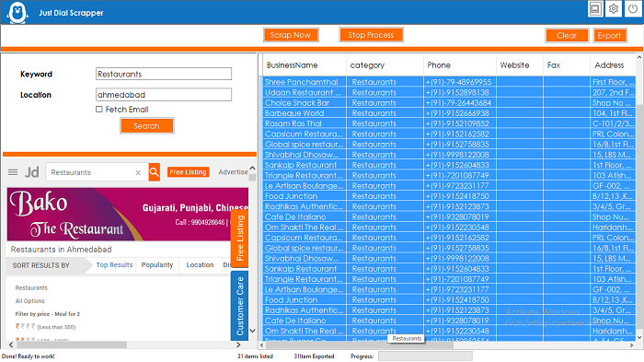Click the orange Jd search magnifier icon
This screenshot has height=362, width=644.
coord(154,172)
